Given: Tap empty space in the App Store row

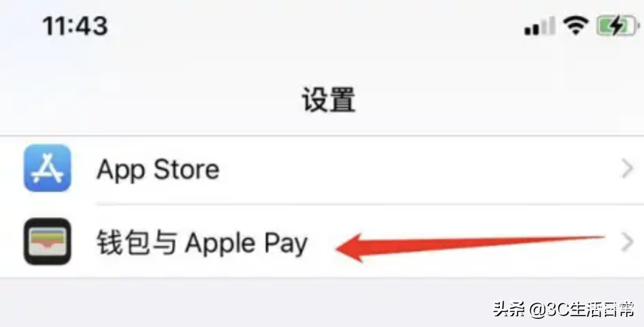Looking at the screenshot, I should pos(411,169).
